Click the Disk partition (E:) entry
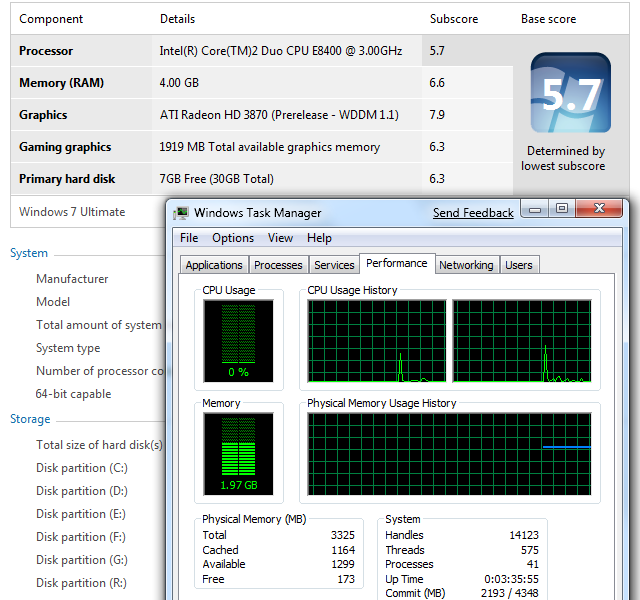This screenshot has width=640, height=600. point(81,514)
